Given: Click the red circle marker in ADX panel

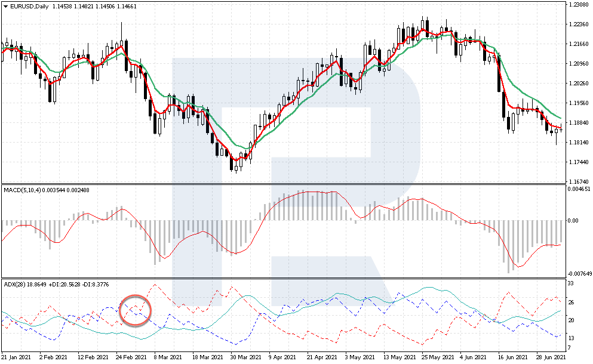Looking at the screenshot, I should pos(136,310).
